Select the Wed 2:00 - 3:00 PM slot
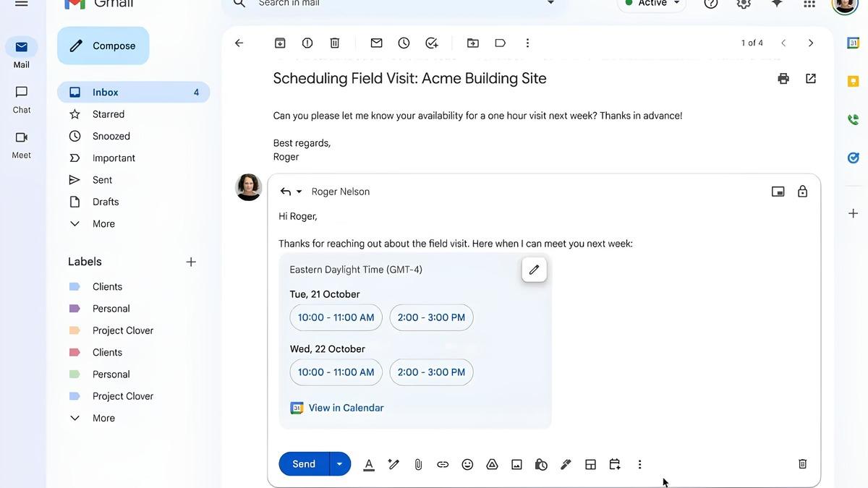 tap(431, 372)
